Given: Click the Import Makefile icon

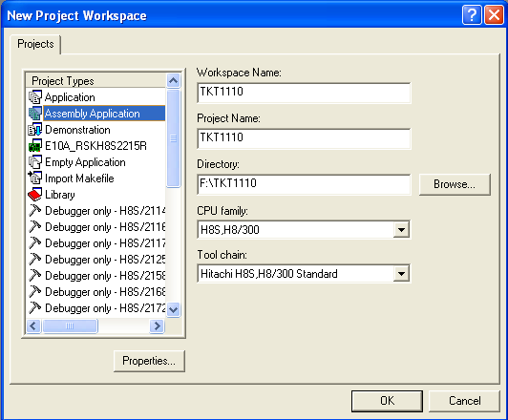Looking at the screenshot, I should (35, 178).
